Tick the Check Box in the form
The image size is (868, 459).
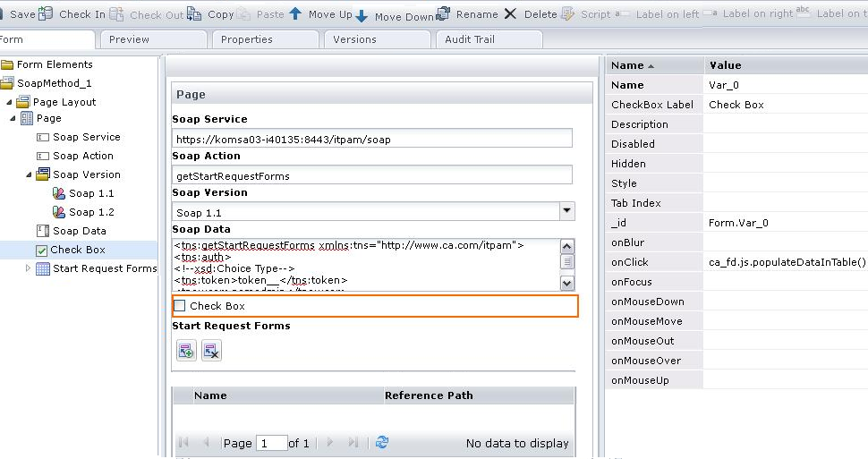coord(180,306)
